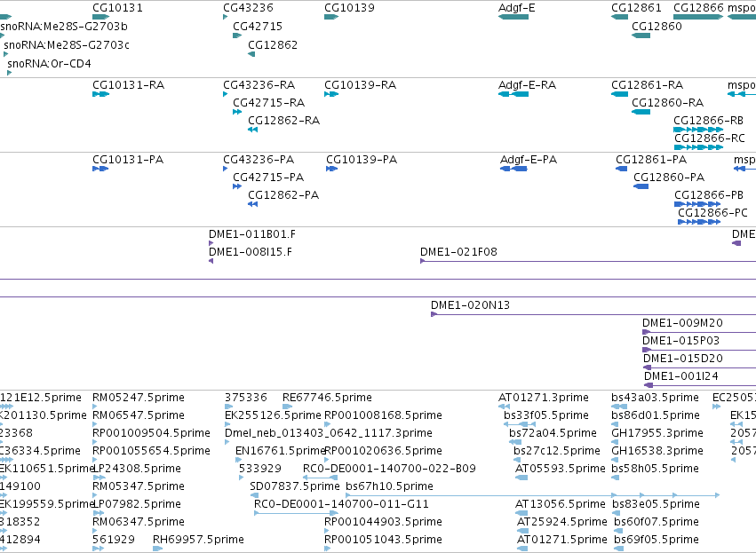Click the SD07837.5prime EST label
756x553 pixels.
pyautogui.click(x=295, y=486)
